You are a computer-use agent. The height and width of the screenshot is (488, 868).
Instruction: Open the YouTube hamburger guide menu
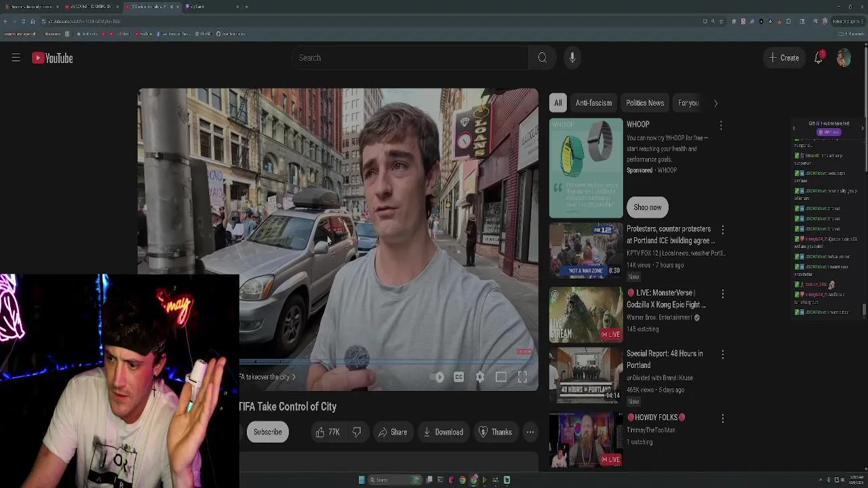(x=16, y=58)
